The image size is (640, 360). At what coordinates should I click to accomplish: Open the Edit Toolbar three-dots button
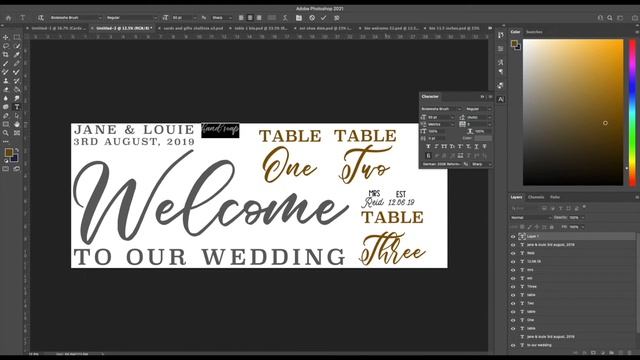[x=6, y=142]
